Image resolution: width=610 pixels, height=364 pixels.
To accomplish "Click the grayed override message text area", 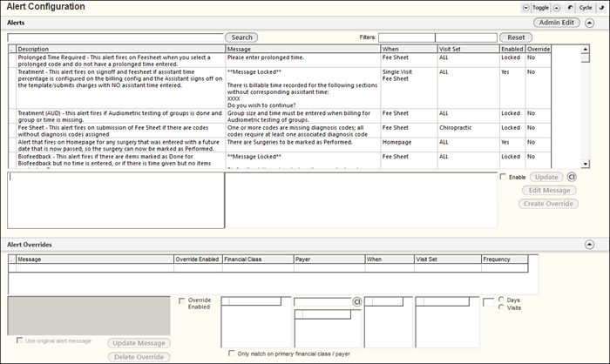I will 89,316.
